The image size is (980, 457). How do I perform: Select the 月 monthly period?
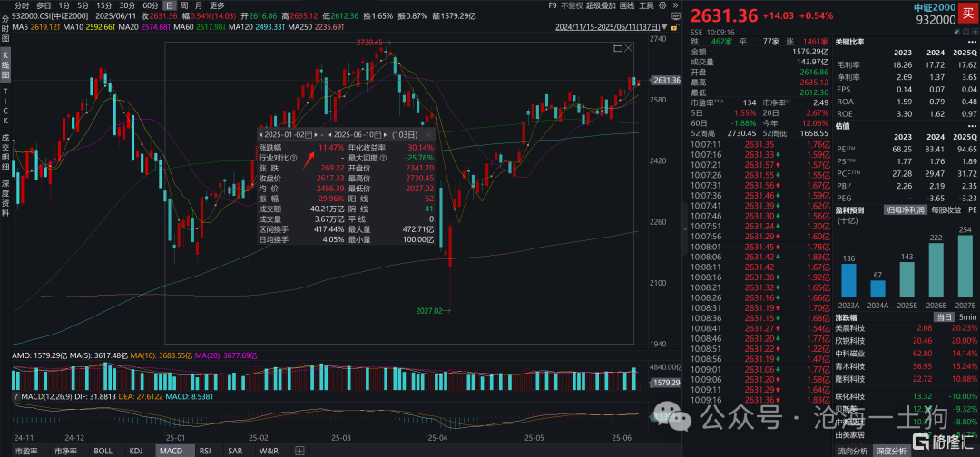(199, 5)
